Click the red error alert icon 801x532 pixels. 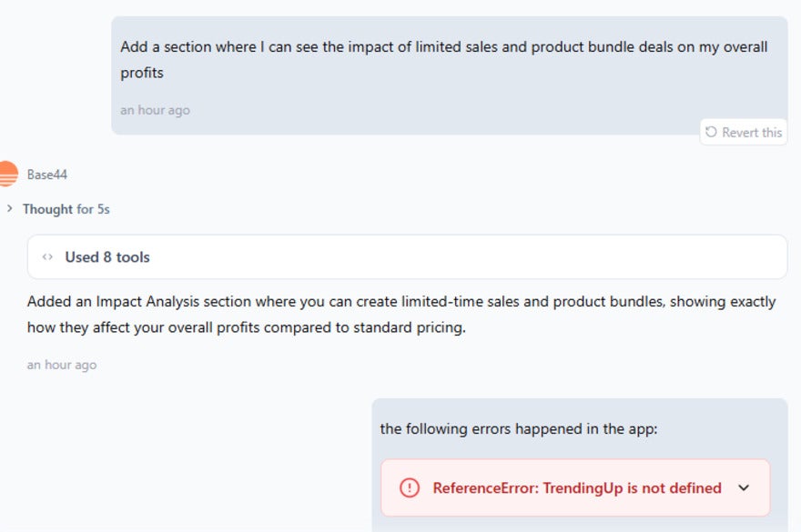click(x=411, y=488)
